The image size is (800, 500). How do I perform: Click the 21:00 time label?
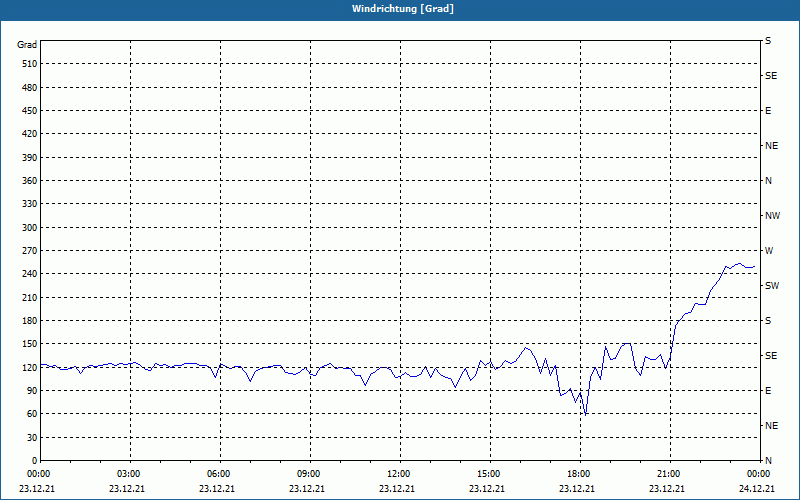pyautogui.click(x=670, y=474)
